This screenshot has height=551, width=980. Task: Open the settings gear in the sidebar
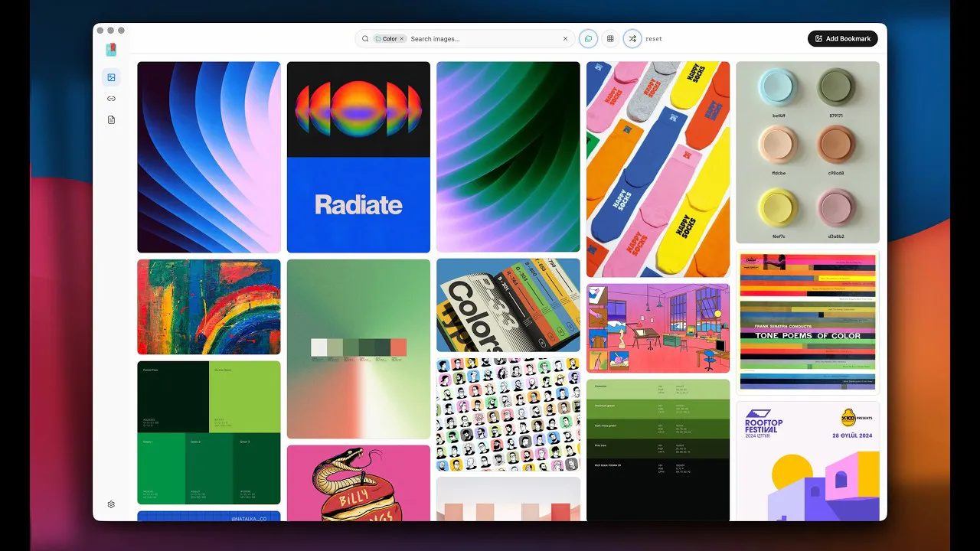pos(111,504)
